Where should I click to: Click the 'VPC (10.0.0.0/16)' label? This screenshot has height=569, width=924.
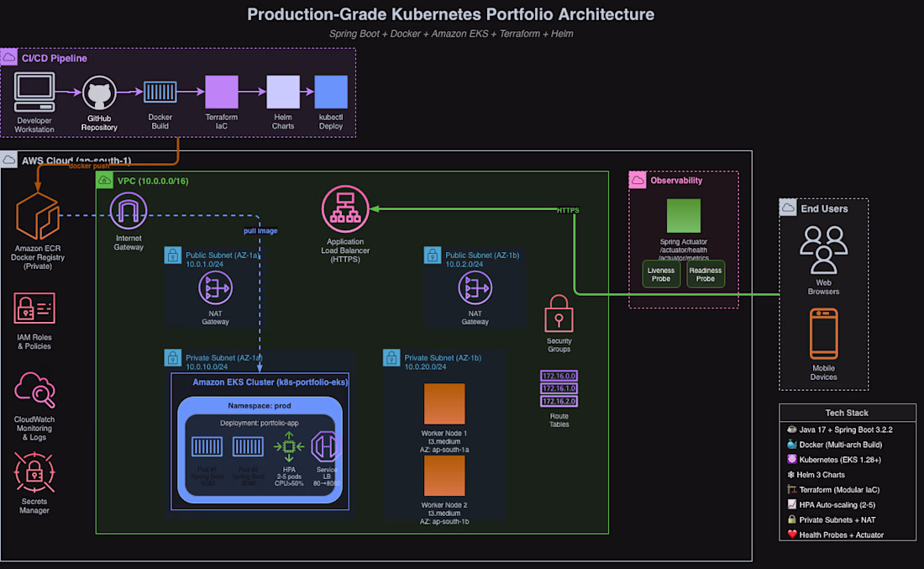click(x=153, y=181)
